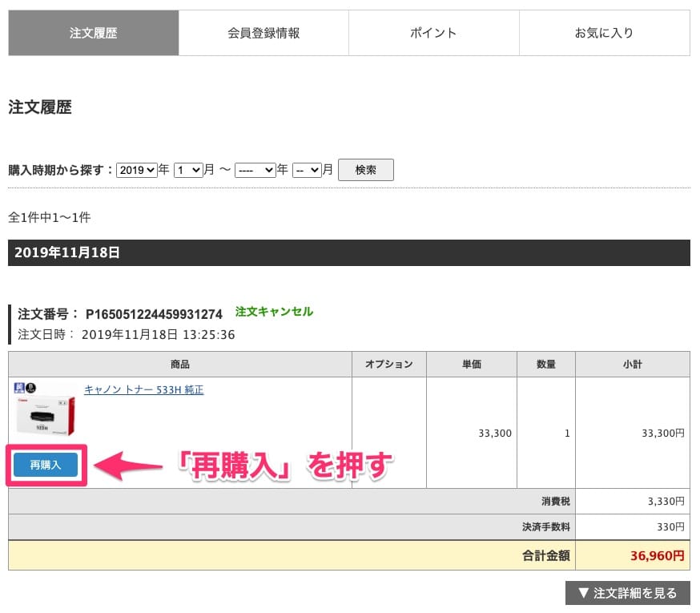The height and width of the screenshot is (613, 700).
Task: Open the Canon 533H toner box thumbnail
Action: [x=46, y=415]
